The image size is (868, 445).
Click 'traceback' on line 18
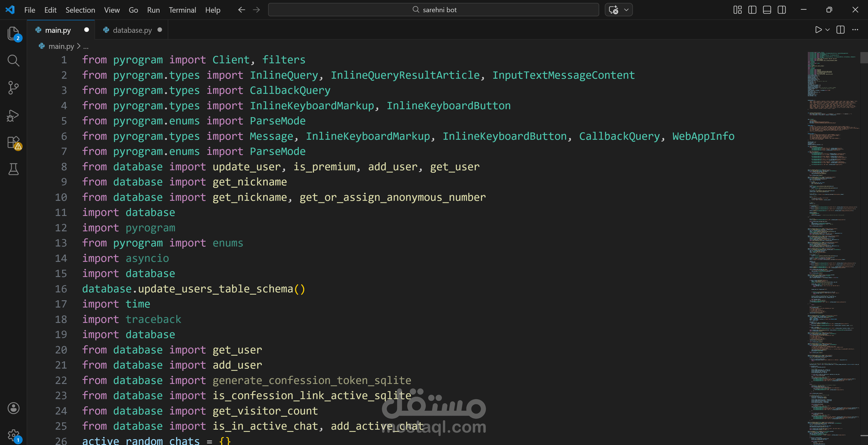(153, 319)
